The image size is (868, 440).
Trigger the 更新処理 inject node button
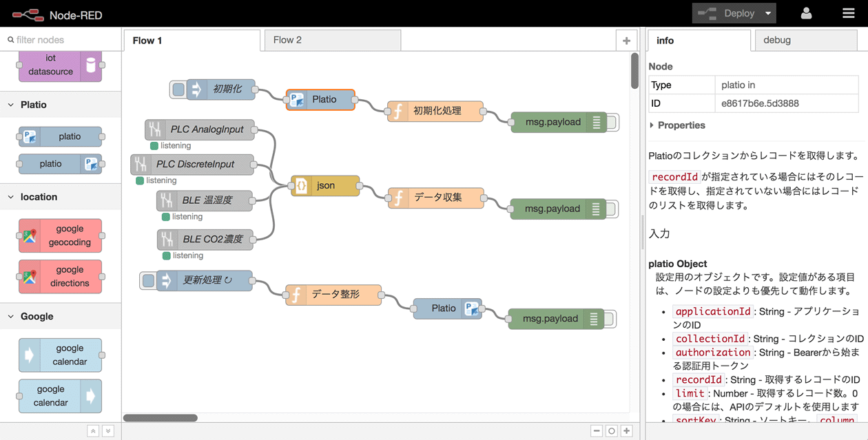tap(148, 280)
